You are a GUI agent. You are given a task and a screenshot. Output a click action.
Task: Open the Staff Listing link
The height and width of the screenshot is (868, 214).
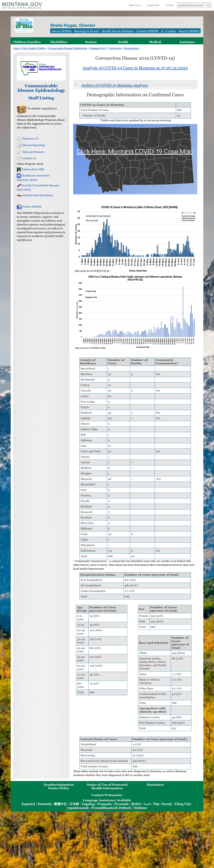[41, 98]
